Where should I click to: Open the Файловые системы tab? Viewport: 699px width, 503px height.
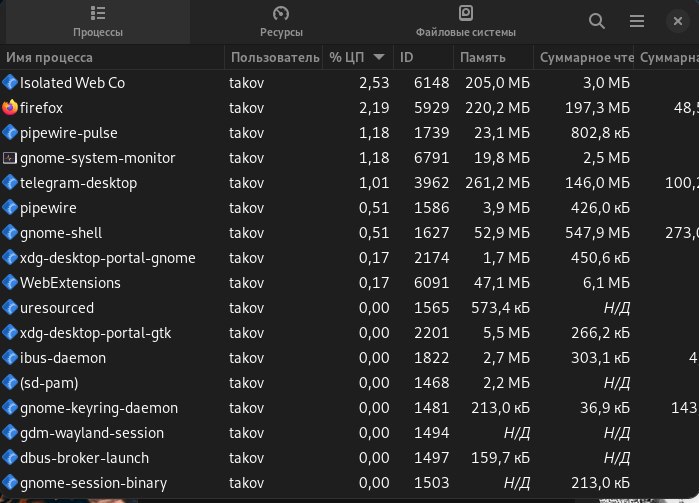click(465, 21)
